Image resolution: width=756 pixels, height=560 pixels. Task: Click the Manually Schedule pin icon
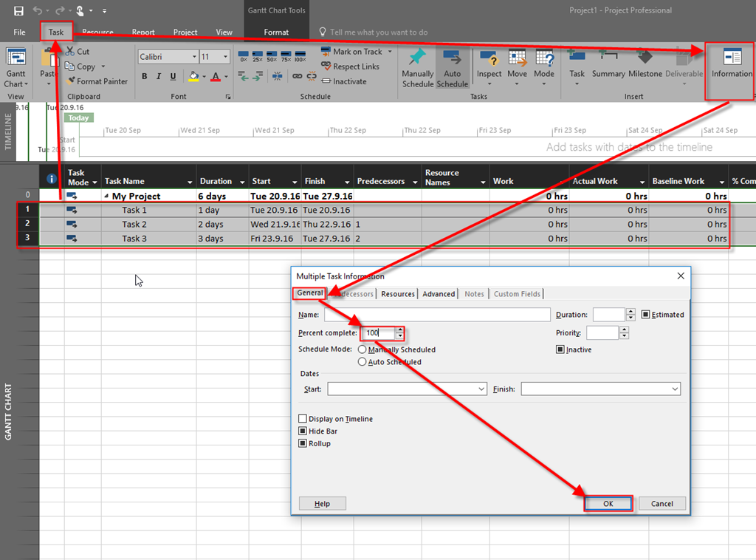pyautogui.click(x=417, y=58)
